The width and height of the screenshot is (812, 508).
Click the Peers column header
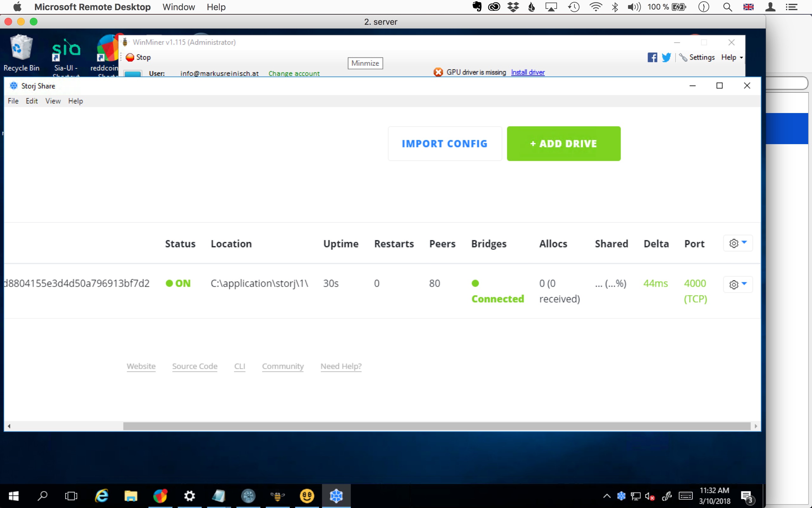[442, 244]
